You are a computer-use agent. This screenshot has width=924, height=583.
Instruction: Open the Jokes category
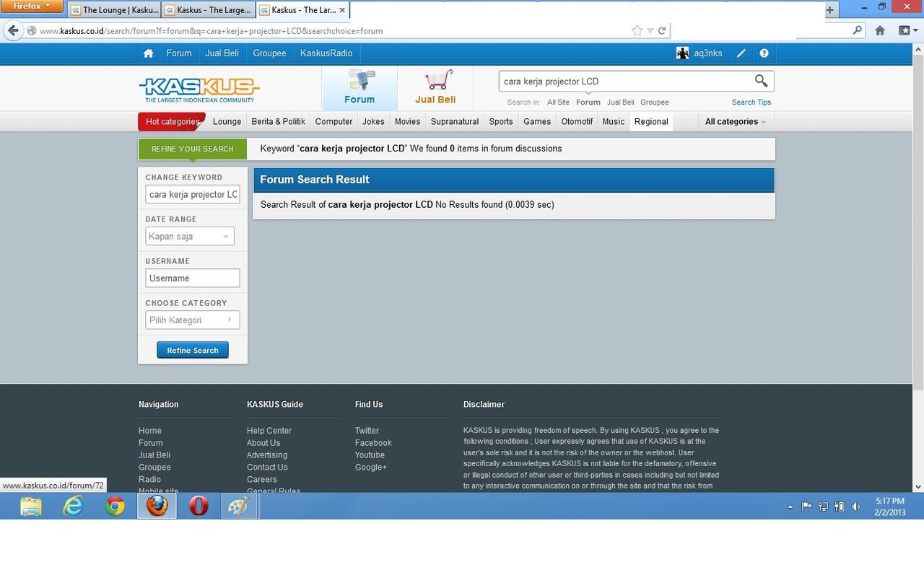(373, 121)
